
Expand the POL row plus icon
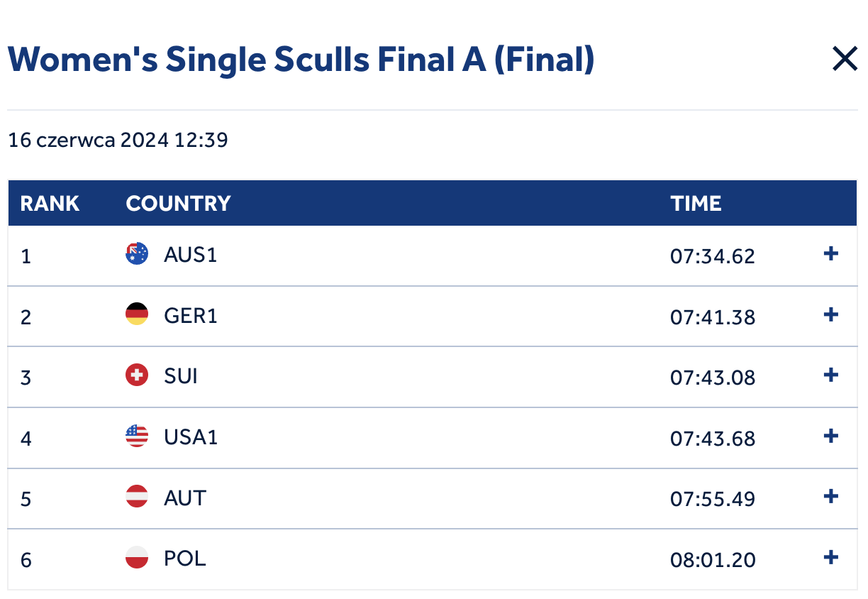tap(831, 558)
